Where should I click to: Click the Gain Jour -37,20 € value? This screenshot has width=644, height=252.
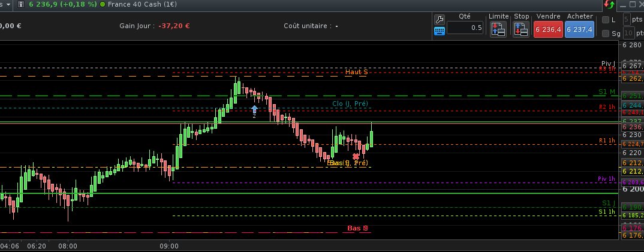[x=173, y=26]
